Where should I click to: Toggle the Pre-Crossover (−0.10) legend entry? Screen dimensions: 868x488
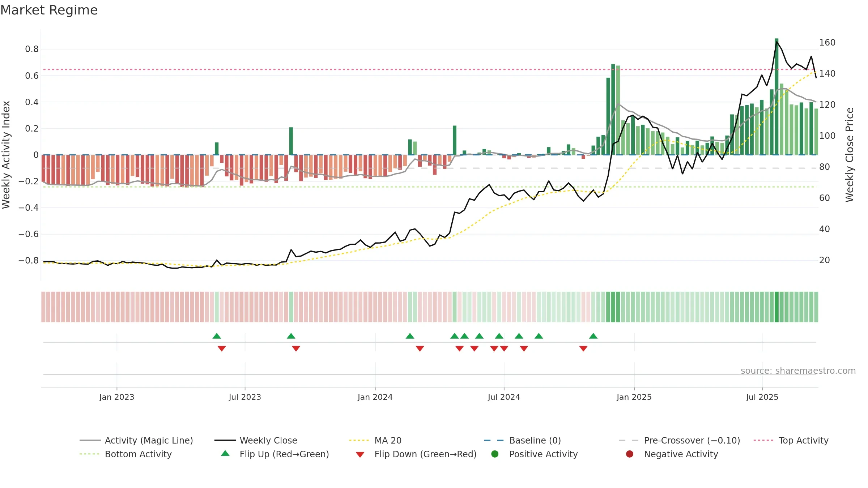[x=679, y=440]
